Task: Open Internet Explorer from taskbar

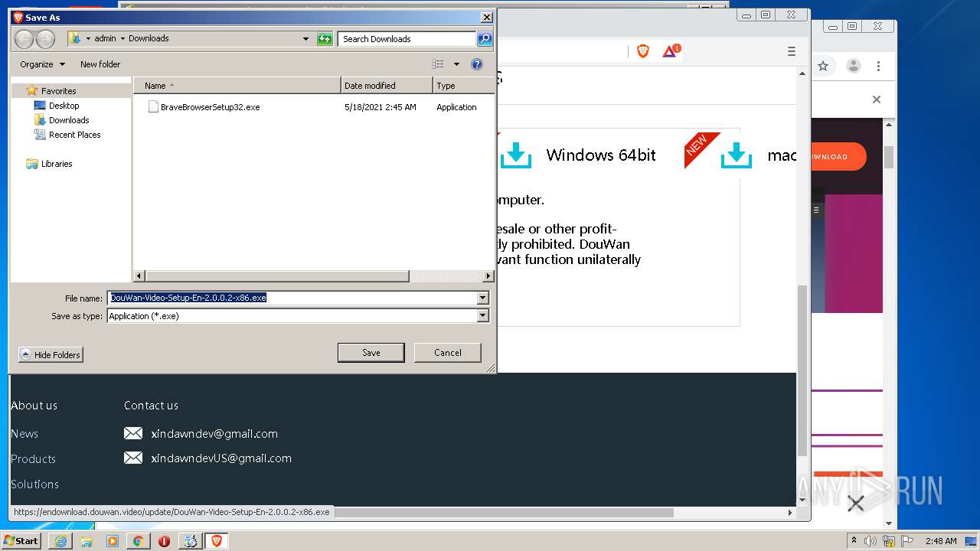Action: [x=60, y=541]
